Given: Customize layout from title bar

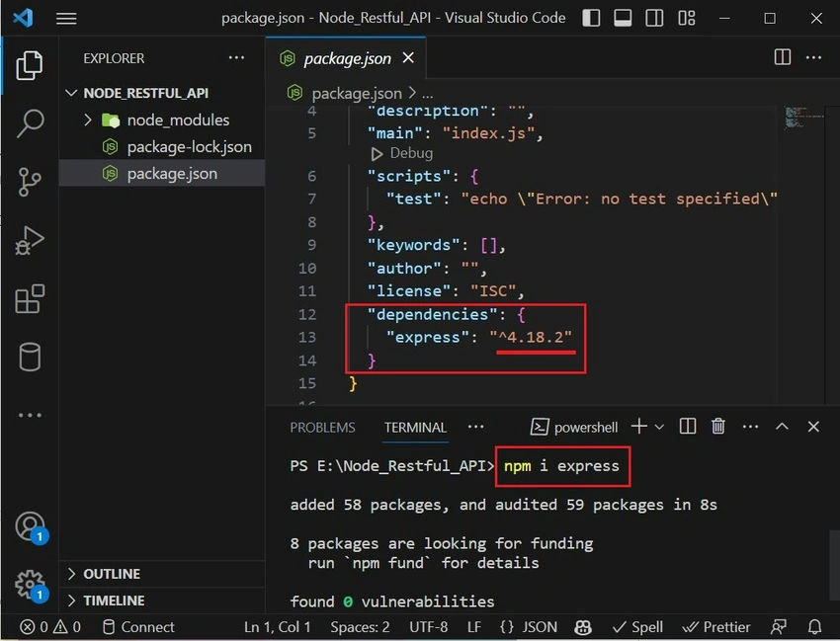Looking at the screenshot, I should point(686,18).
